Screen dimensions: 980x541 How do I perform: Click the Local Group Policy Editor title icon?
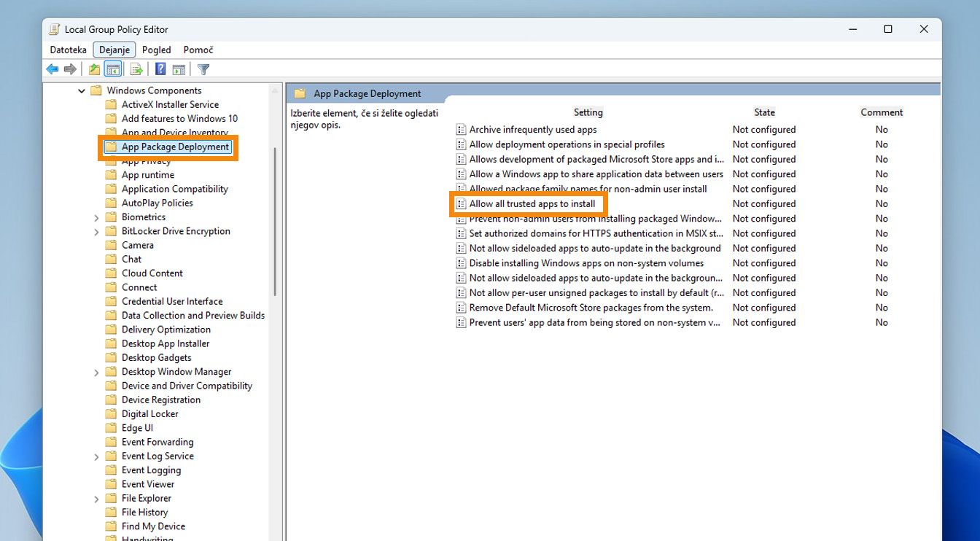[x=54, y=29]
